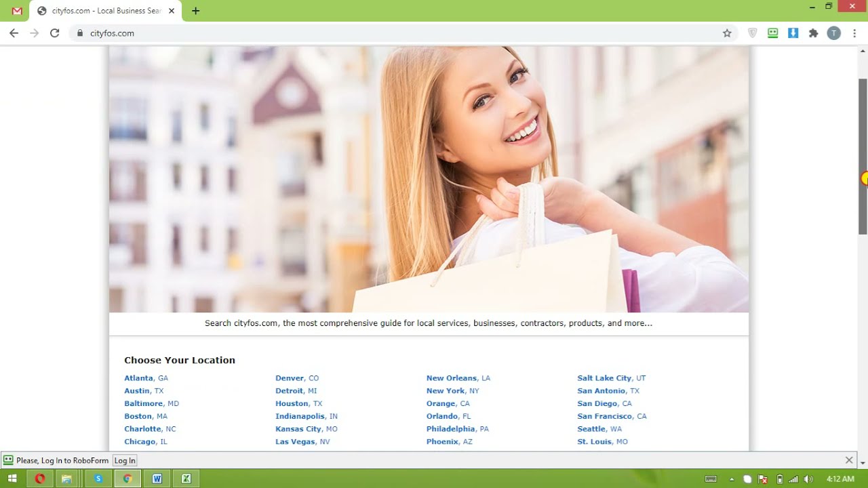Select the cityfos.com Local Business tab
868x488 pixels.
tap(106, 11)
